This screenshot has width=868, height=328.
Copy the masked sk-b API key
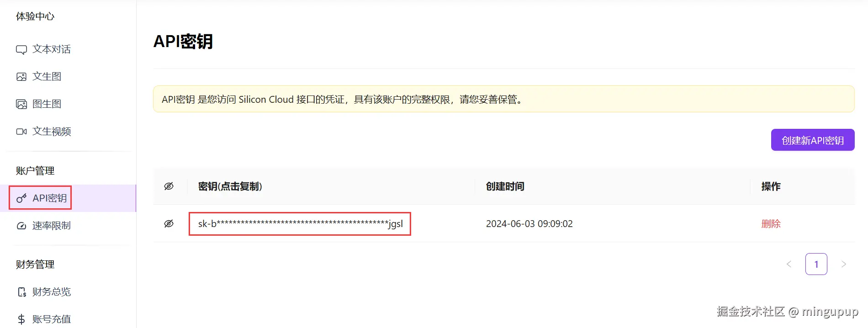(300, 224)
